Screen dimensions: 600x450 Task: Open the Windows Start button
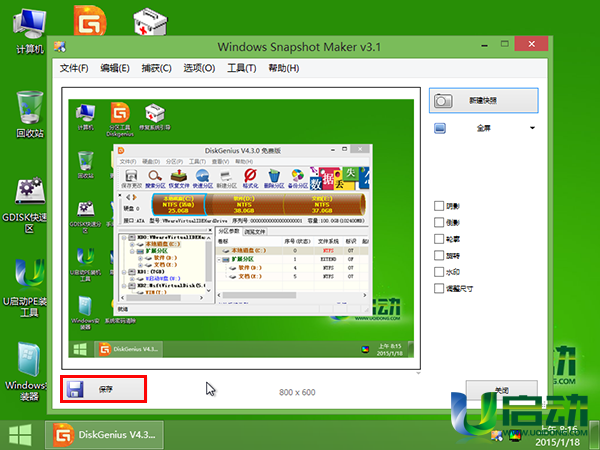(20, 435)
